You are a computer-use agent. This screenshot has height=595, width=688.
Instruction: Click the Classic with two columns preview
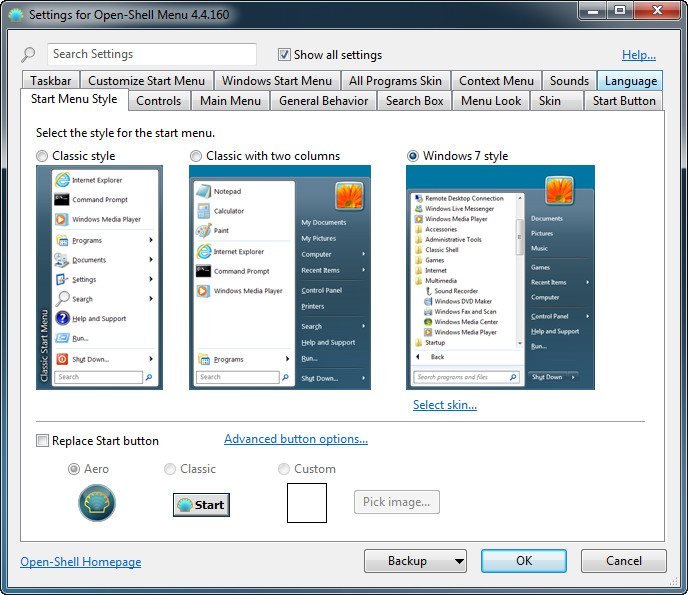pos(280,277)
